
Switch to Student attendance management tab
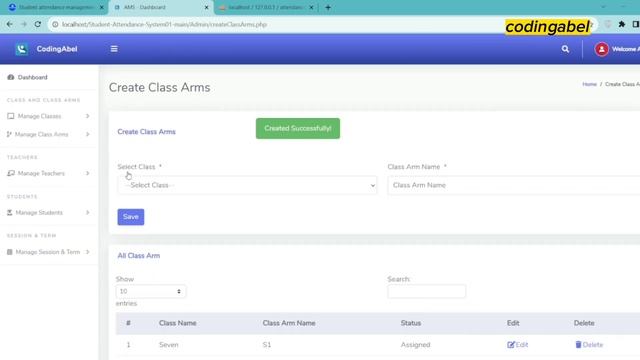click(x=56, y=7)
